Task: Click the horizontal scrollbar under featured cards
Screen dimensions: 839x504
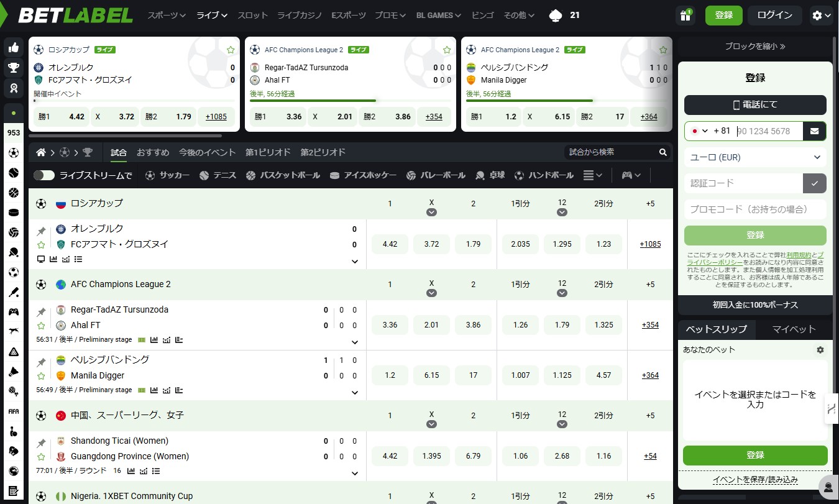Action: tap(125, 135)
